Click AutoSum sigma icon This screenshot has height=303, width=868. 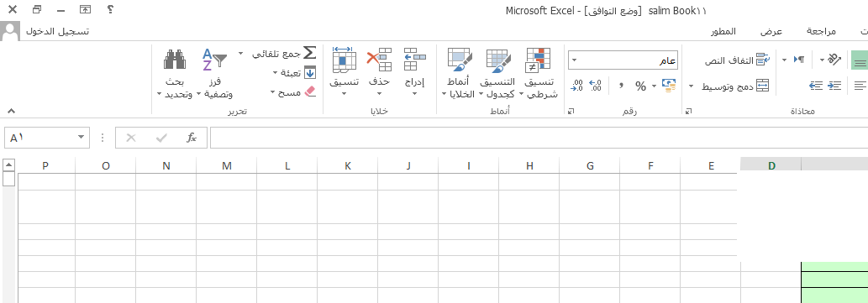coord(310,53)
